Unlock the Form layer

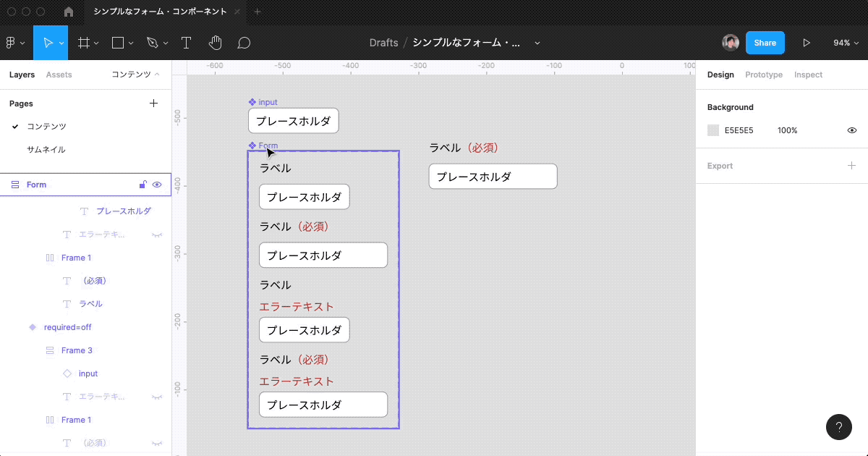[x=142, y=185]
